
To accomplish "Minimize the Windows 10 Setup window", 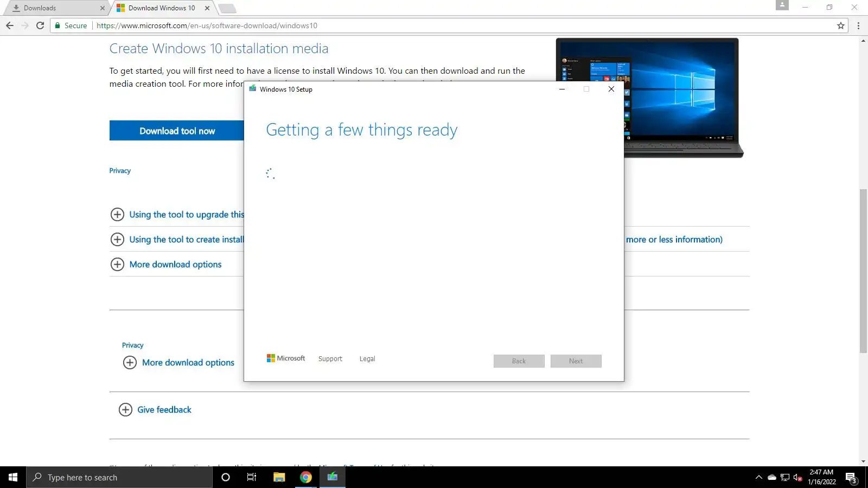I will click(562, 89).
